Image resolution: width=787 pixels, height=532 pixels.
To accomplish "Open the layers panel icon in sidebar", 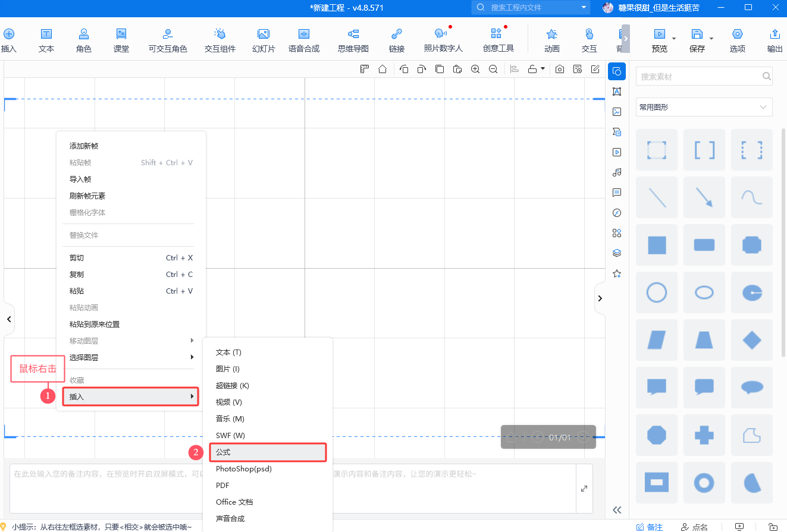I will pos(617,253).
